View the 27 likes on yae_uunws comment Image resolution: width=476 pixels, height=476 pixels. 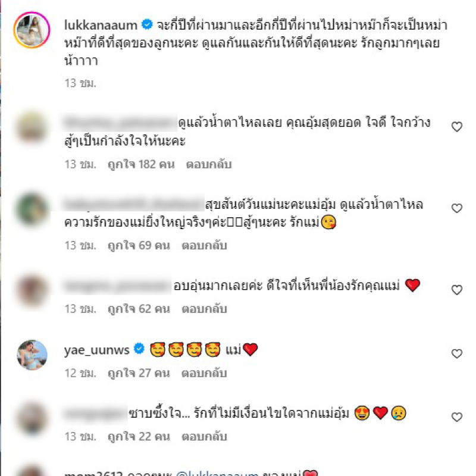(139, 373)
